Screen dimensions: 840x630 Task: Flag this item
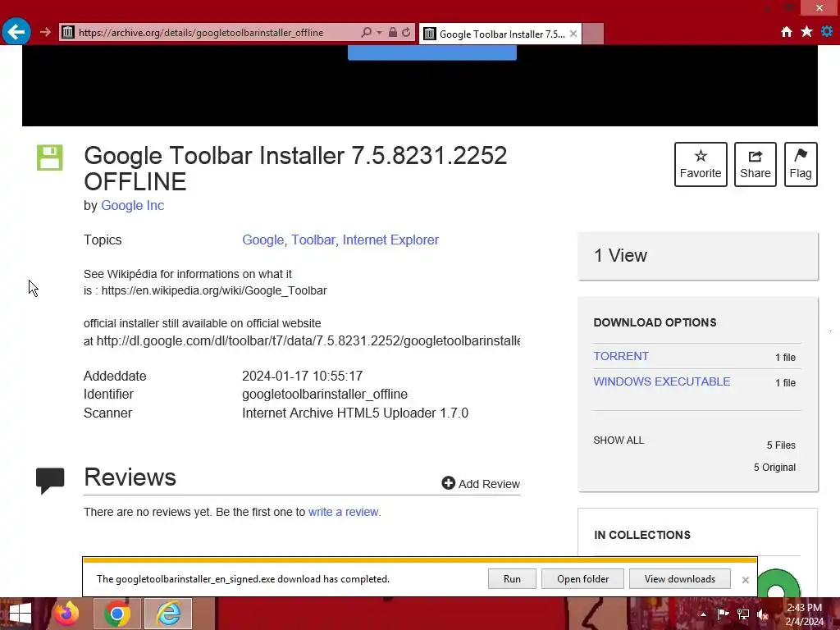[x=801, y=164]
